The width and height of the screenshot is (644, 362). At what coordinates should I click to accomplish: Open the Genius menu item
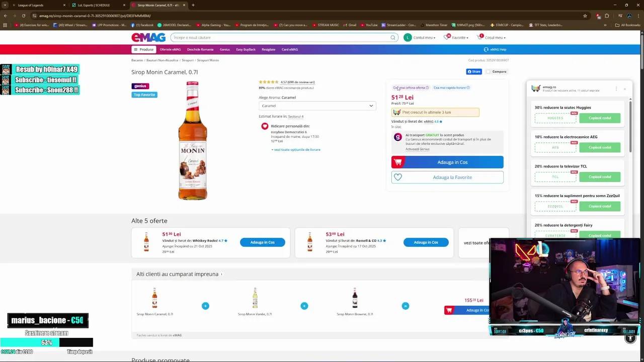[225, 49]
